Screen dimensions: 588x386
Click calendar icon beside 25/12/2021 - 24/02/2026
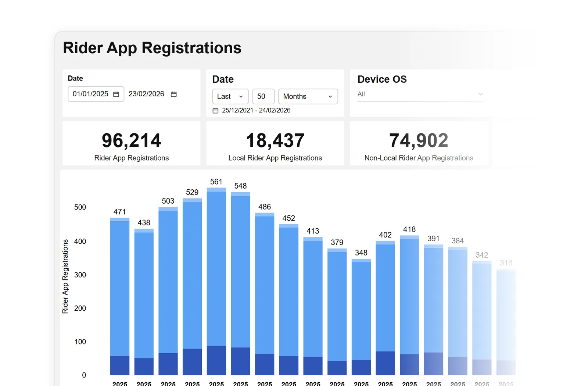point(216,111)
